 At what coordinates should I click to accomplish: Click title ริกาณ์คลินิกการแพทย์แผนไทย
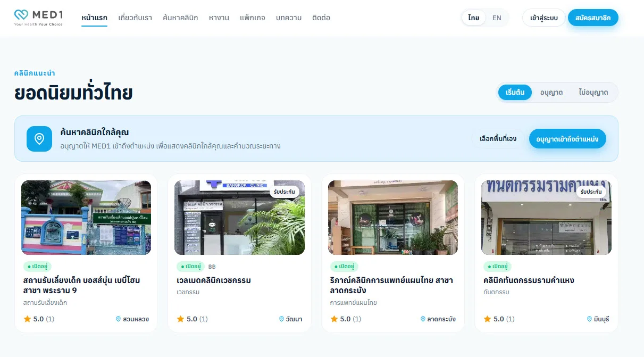[391, 285]
